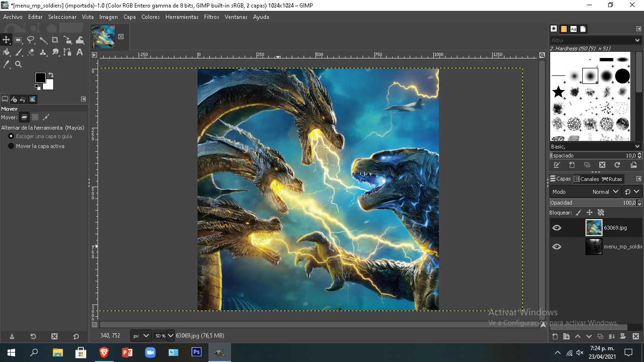Select the Crop tool
Screen dimensions: 644x362
pyautogui.click(x=55, y=40)
